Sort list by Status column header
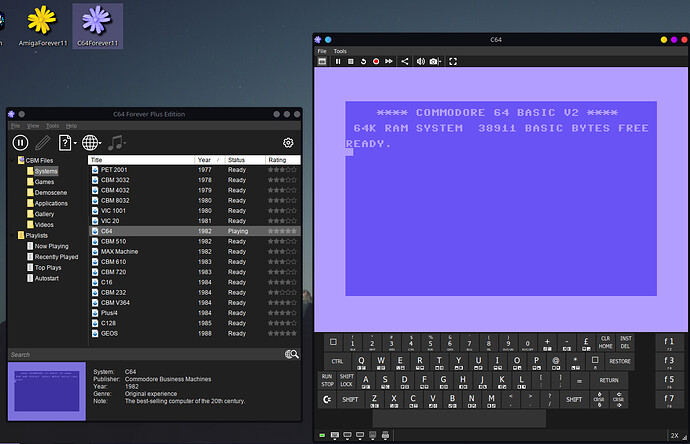The height and width of the screenshot is (444, 690). coord(245,160)
